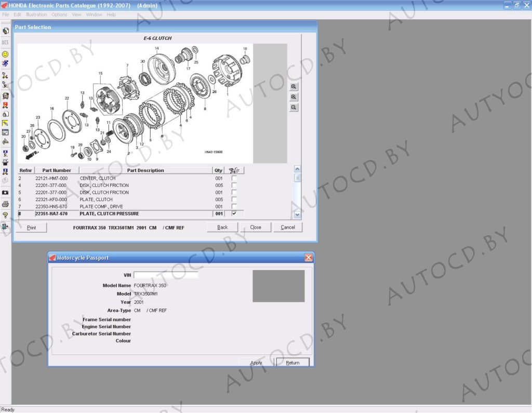Tick the PLATE COMP., DRIVE checkbox
The width and height of the screenshot is (532, 413).
click(234, 206)
